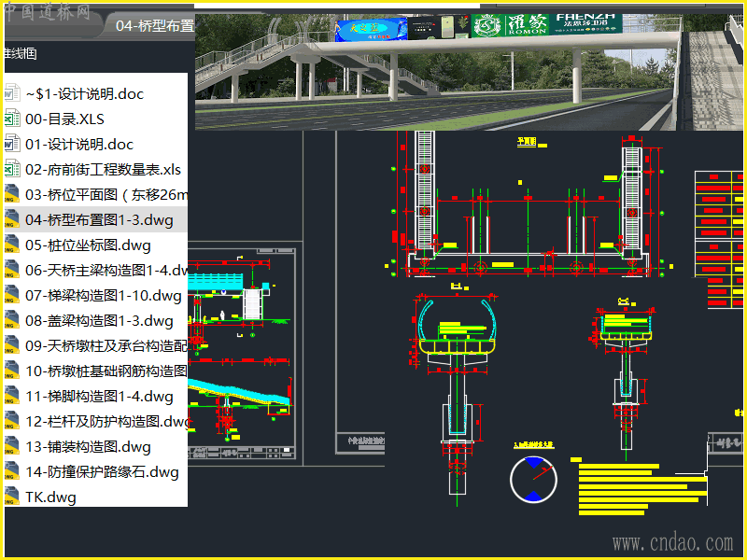
Task: Open 13-铺装构造图.dwg file
Action: click(x=88, y=447)
